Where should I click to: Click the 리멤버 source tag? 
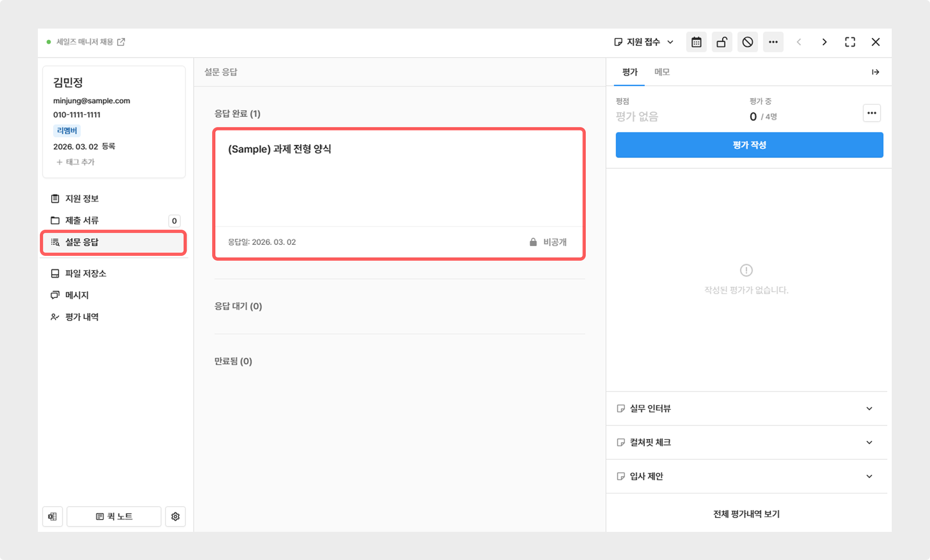tap(67, 130)
